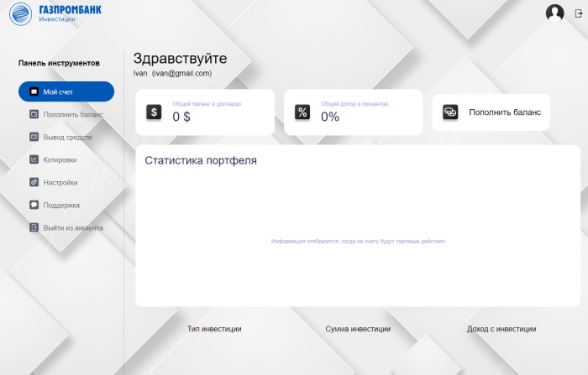Image resolution: width=588 pixels, height=375 pixels.
Task: Click the briefcase icon of Мой счет
Action: click(x=34, y=91)
